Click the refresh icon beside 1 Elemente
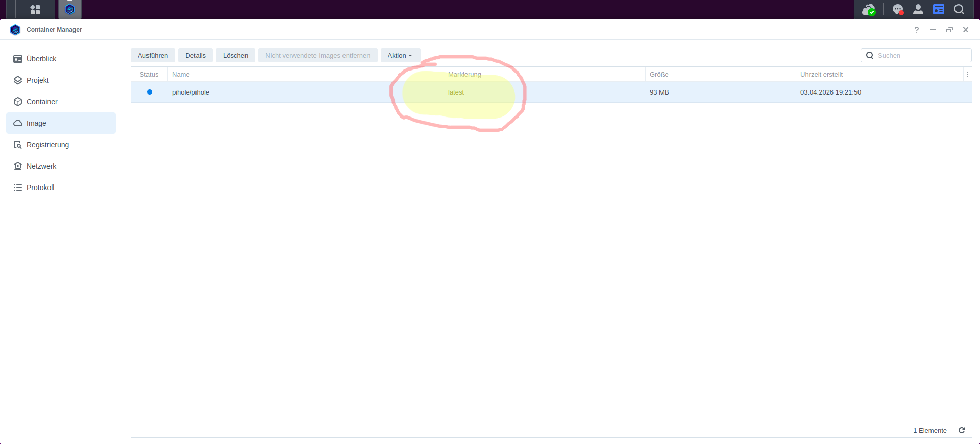980x444 pixels. point(962,430)
